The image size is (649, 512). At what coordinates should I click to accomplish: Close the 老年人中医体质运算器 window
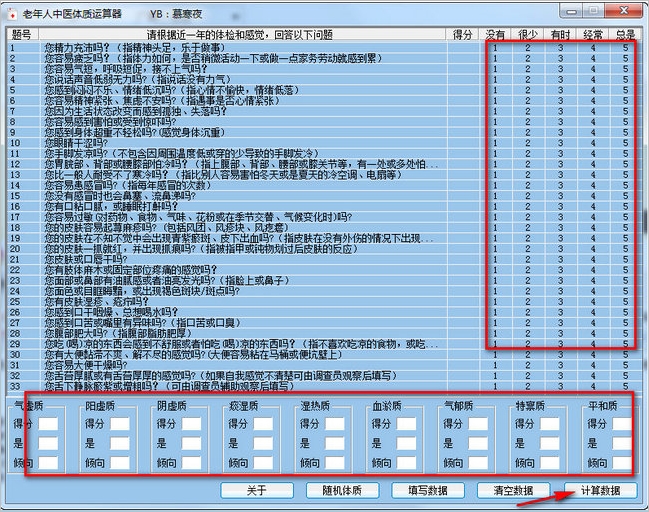coord(624,11)
